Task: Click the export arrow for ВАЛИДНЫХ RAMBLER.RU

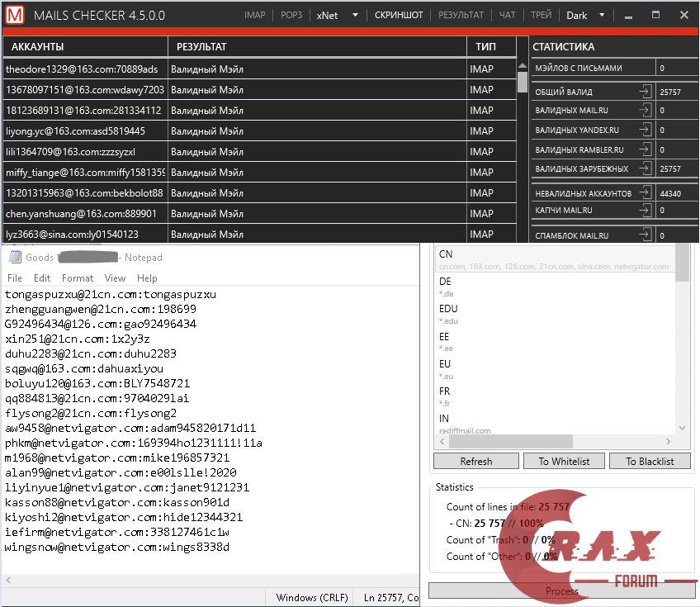Action: (x=645, y=149)
